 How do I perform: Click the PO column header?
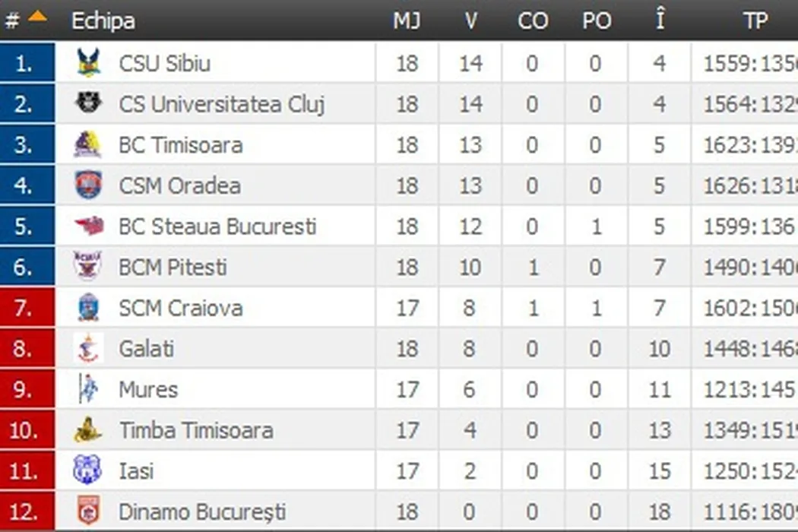597,21
